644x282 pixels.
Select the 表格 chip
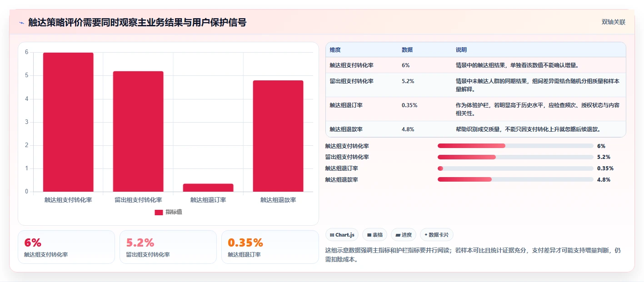pyautogui.click(x=374, y=235)
